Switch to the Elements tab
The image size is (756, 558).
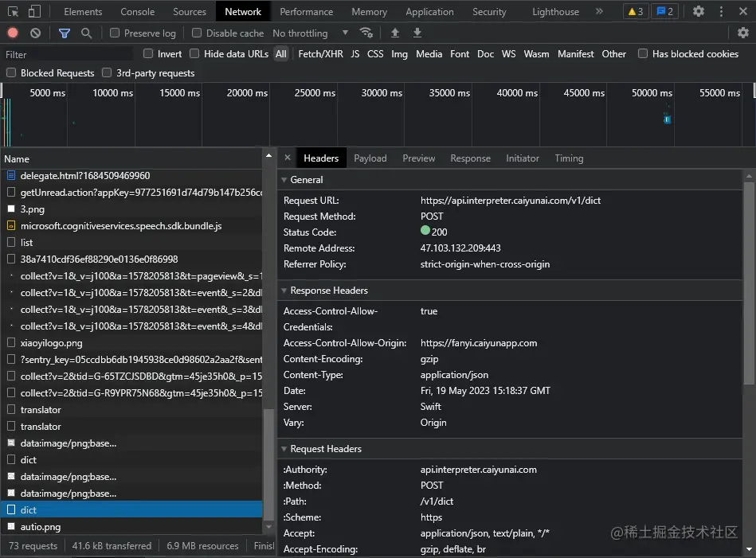point(83,12)
